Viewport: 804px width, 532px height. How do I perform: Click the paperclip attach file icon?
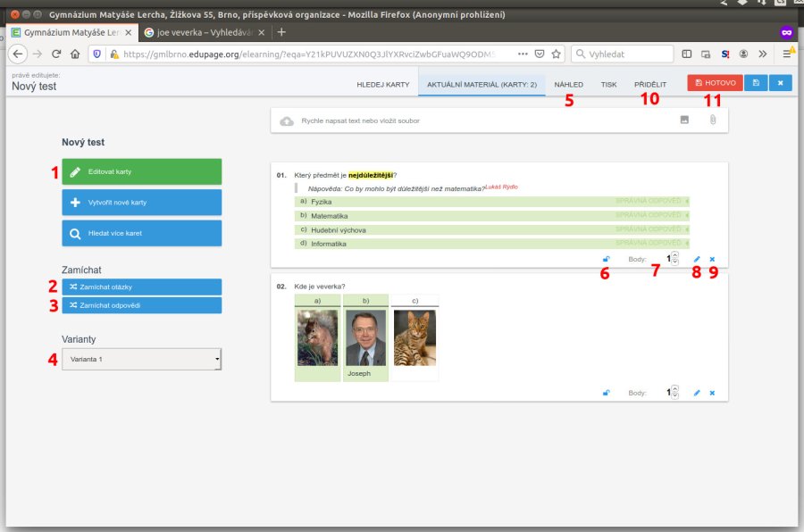click(x=713, y=120)
